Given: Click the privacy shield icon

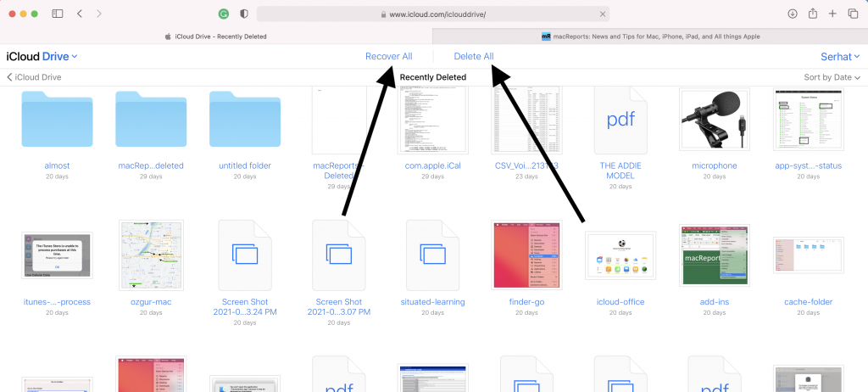Looking at the screenshot, I should point(244,14).
